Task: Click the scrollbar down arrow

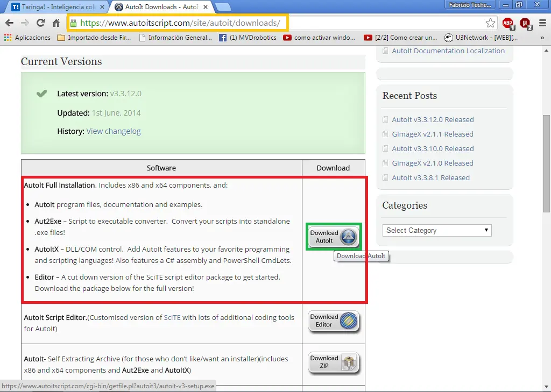Action: tap(547, 388)
